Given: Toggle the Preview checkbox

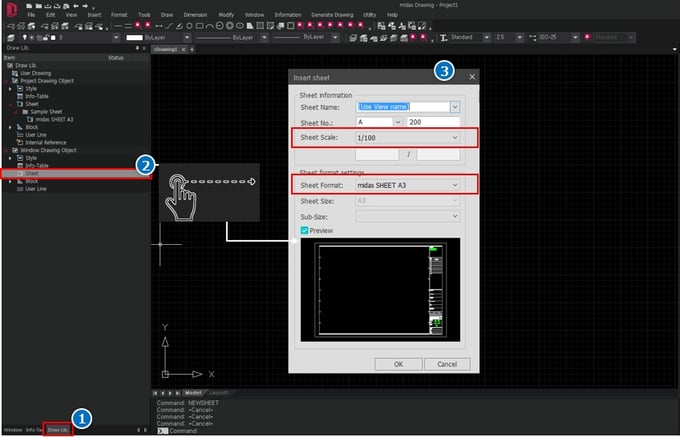Looking at the screenshot, I should pyautogui.click(x=306, y=230).
